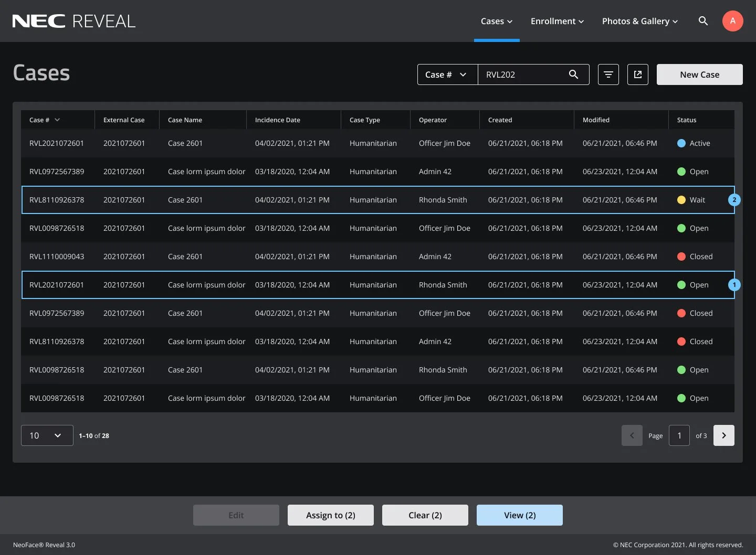The width and height of the screenshot is (756, 555).
Task: Open the Cases navigation menu
Action: coord(497,21)
